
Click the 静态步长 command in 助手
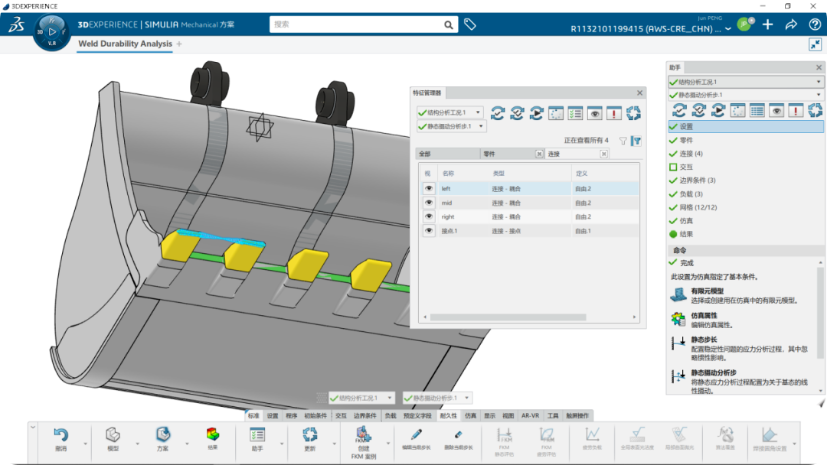[738, 348]
